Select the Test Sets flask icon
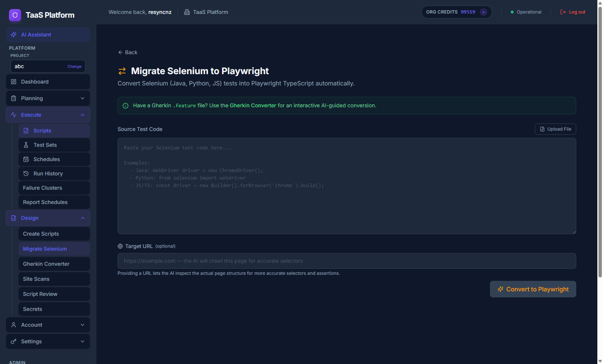 pyautogui.click(x=26, y=145)
